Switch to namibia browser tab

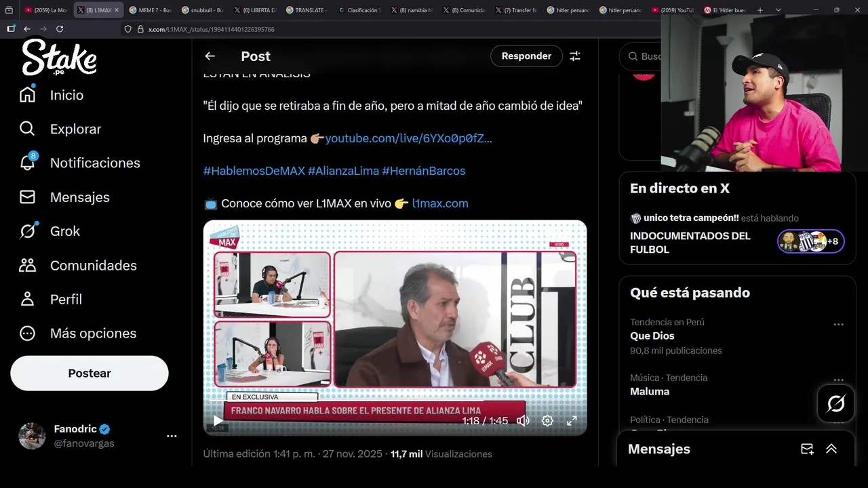tap(411, 10)
